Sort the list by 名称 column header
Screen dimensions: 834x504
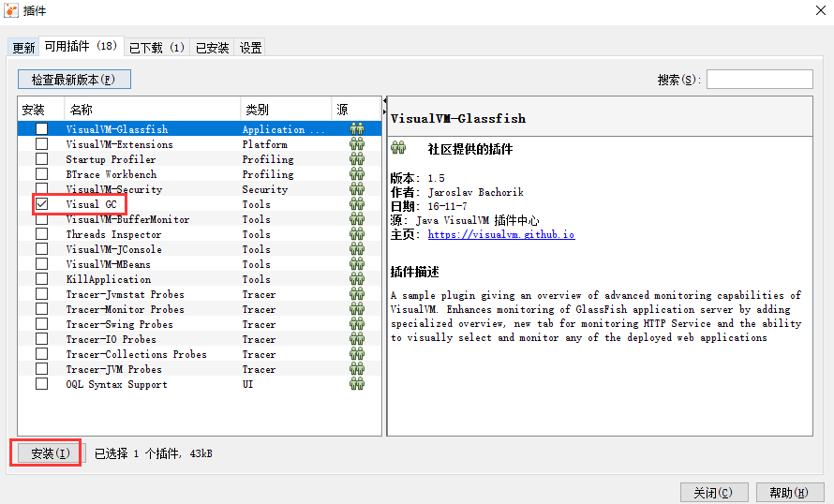[153, 110]
